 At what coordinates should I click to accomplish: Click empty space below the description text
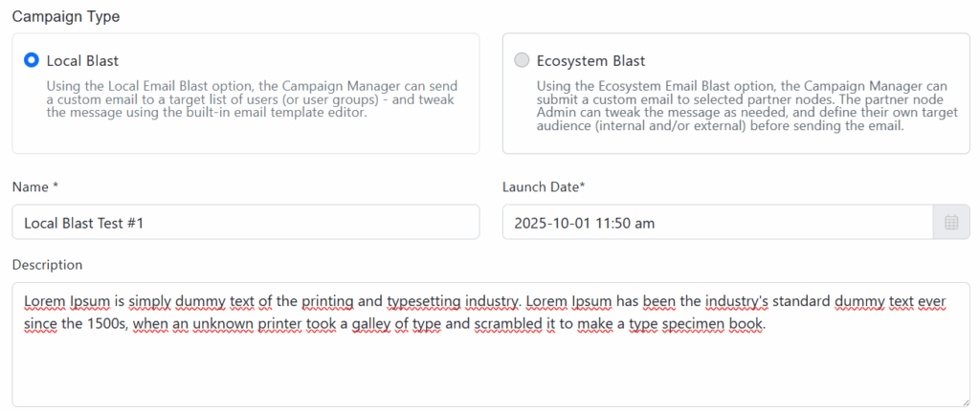pos(479,373)
